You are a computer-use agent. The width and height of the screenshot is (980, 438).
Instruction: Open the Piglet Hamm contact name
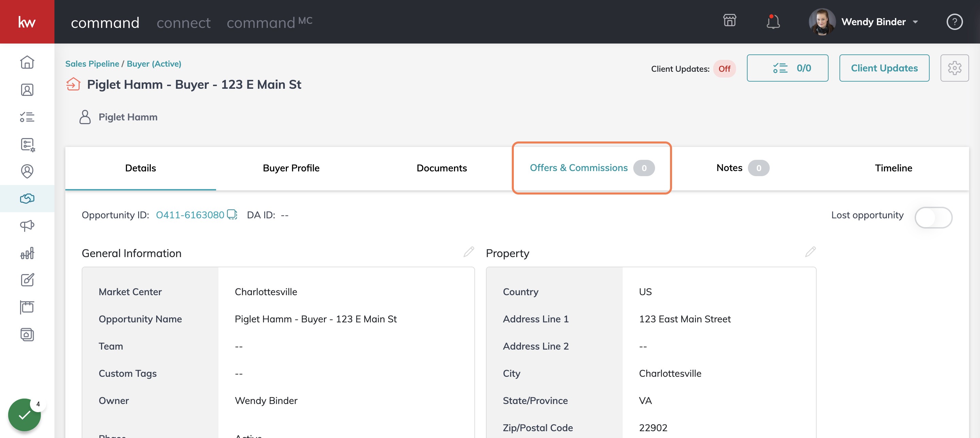[x=128, y=117]
